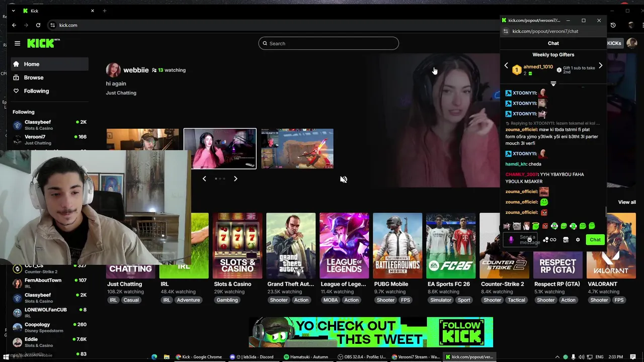The width and height of the screenshot is (644, 362).
Task: Switch to OBS in taskbar
Action: click(x=362, y=357)
